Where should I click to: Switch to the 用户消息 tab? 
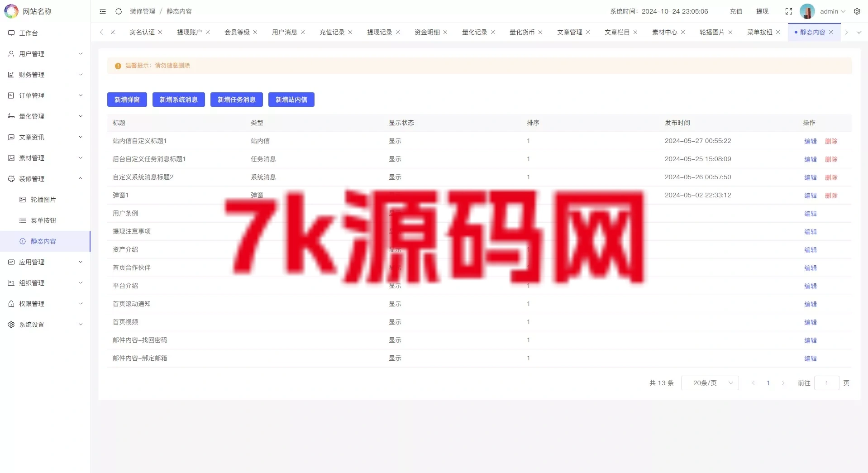(285, 32)
